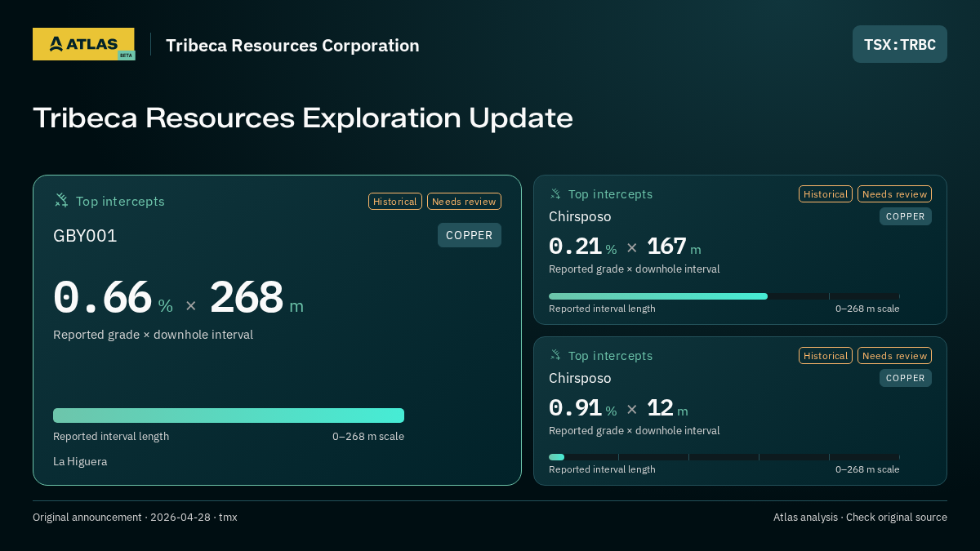The height and width of the screenshot is (551, 980).
Task: Click the Historical tag on the GBY001 card
Action: click(x=395, y=201)
